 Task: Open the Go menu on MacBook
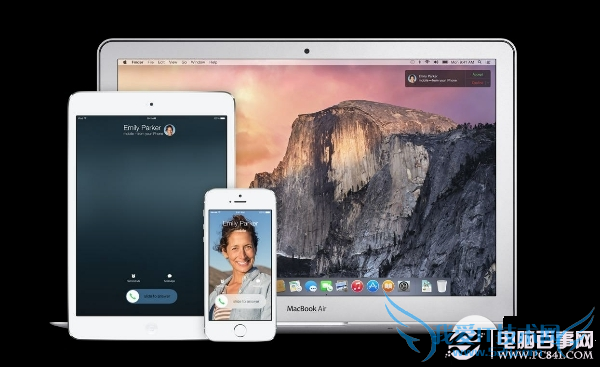tap(184, 62)
